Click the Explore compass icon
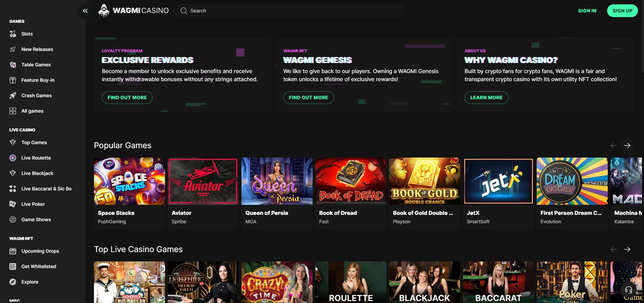 point(13,282)
